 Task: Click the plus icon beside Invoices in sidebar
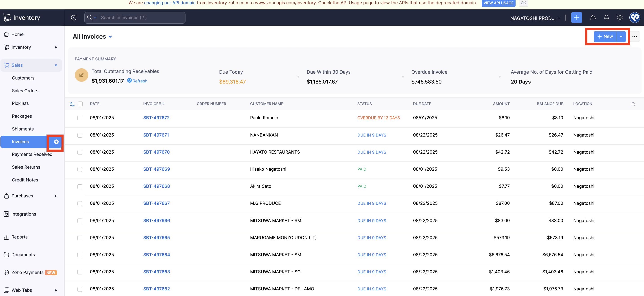pyautogui.click(x=56, y=142)
